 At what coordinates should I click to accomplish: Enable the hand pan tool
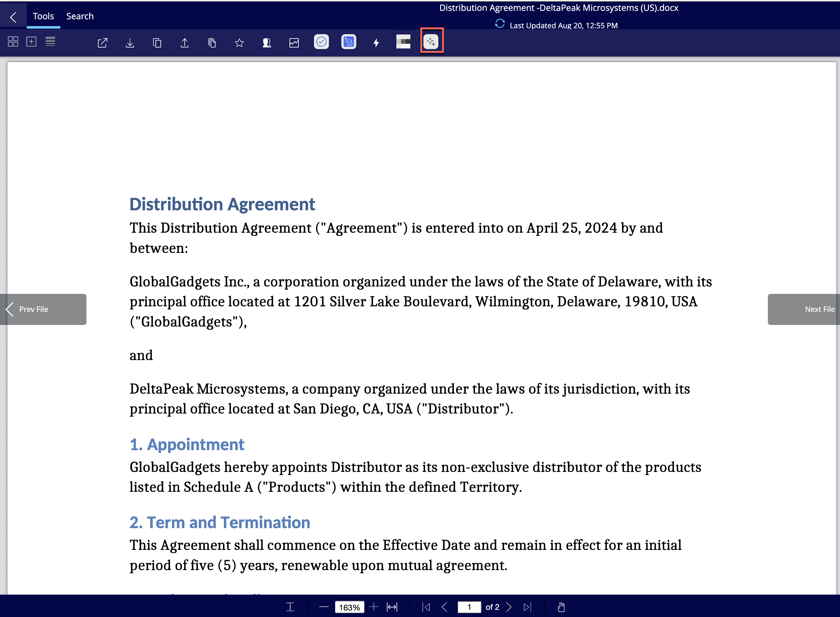click(561, 607)
